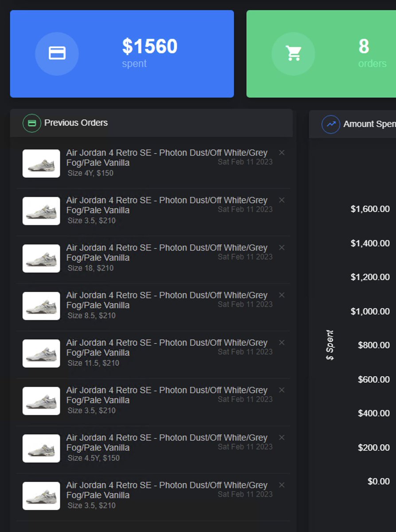Open Air Jordan 4 title in Size 4Y row

tap(167, 157)
